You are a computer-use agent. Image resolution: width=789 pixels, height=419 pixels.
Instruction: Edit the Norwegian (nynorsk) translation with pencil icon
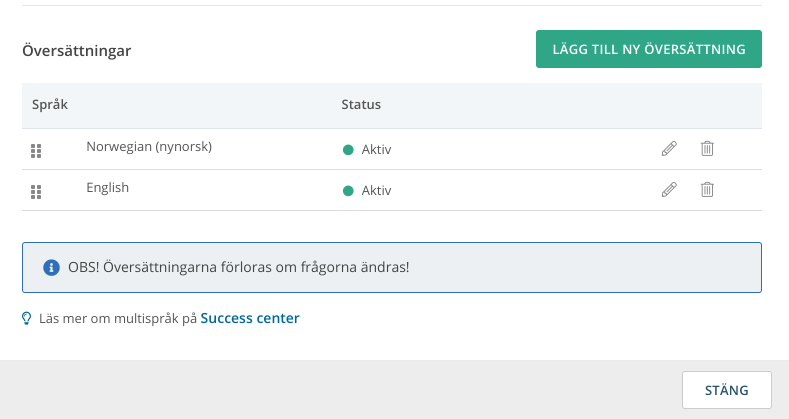669,148
